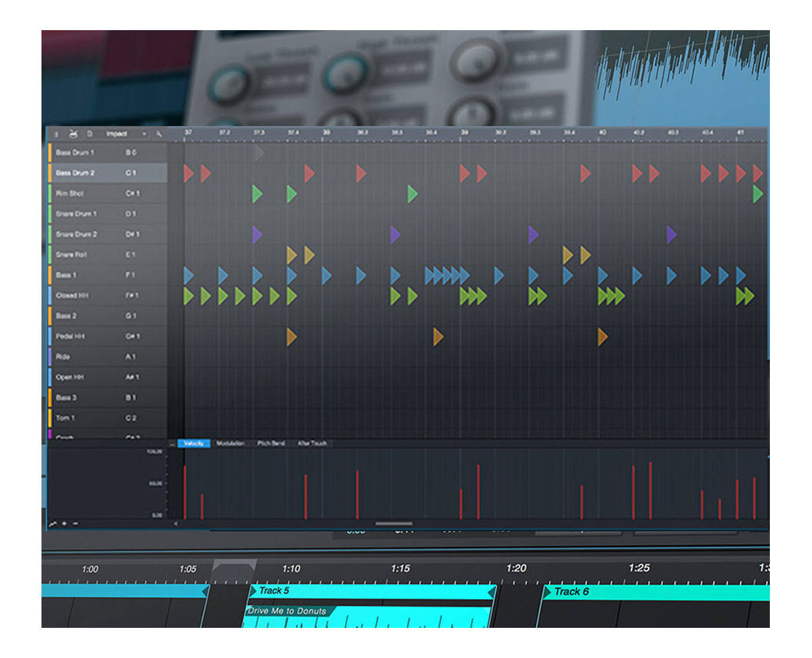Click bar 41 on the editor ruler
The width and height of the screenshot is (812, 658).
pos(740,132)
